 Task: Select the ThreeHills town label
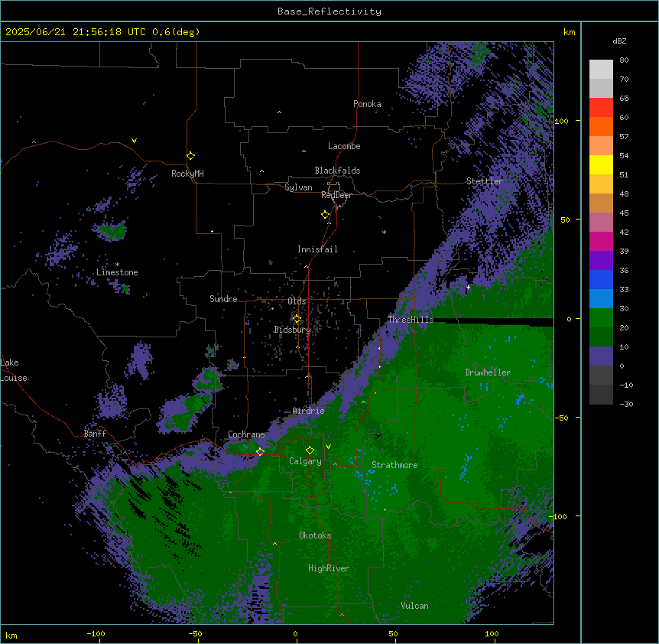(x=411, y=320)
